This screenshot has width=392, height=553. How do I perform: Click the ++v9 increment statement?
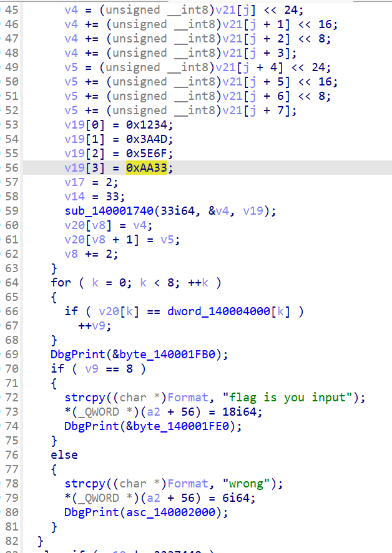[x=92, y=325]
